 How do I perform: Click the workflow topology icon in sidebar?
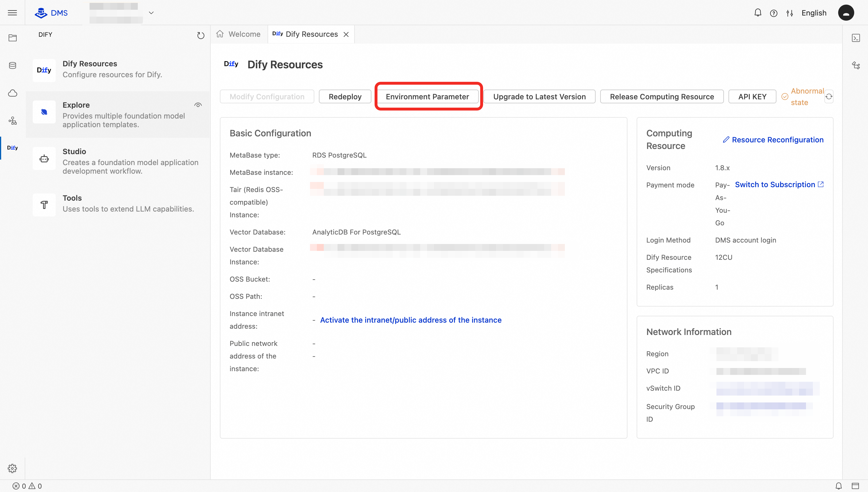pyautogui.click(x=13, y=121)
